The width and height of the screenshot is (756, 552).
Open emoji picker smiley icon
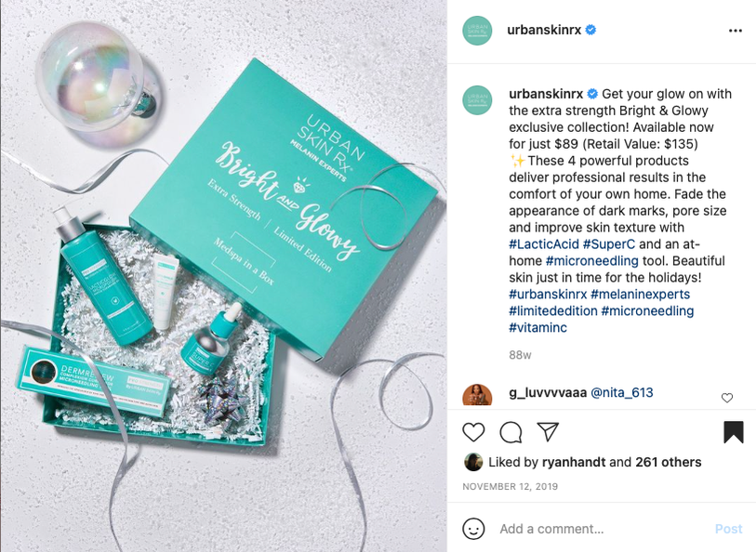(x=473, y=529)
